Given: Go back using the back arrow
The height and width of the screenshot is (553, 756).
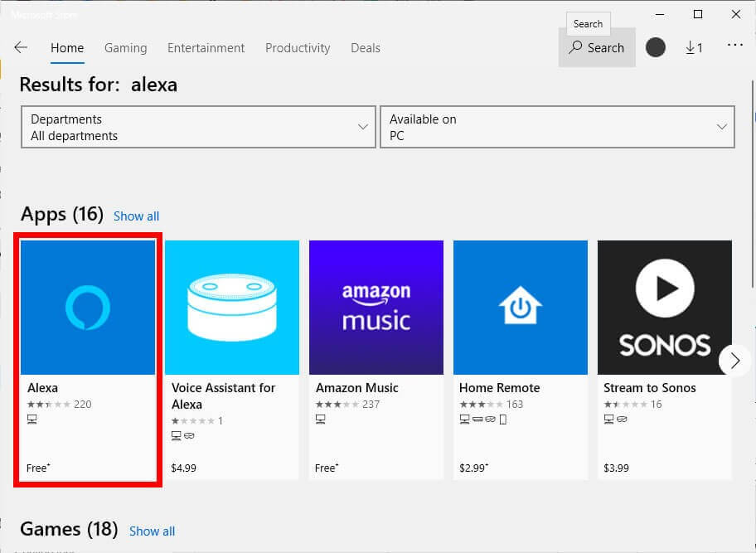Looking at the screenshot, I should [21, 47].
